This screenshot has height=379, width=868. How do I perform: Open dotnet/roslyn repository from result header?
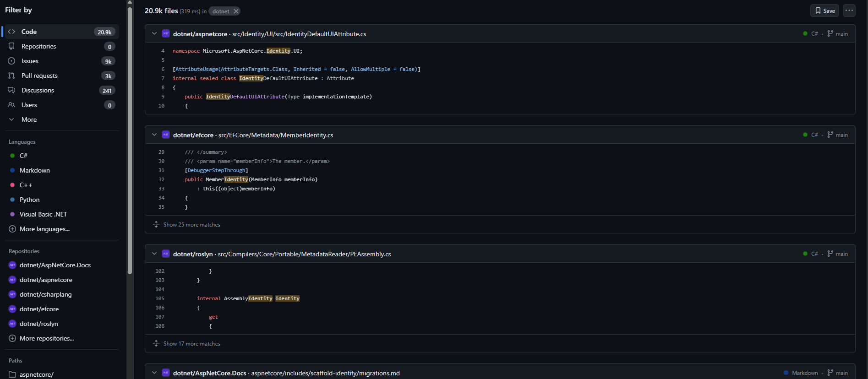pyautogui.click(x=193, y=254)
